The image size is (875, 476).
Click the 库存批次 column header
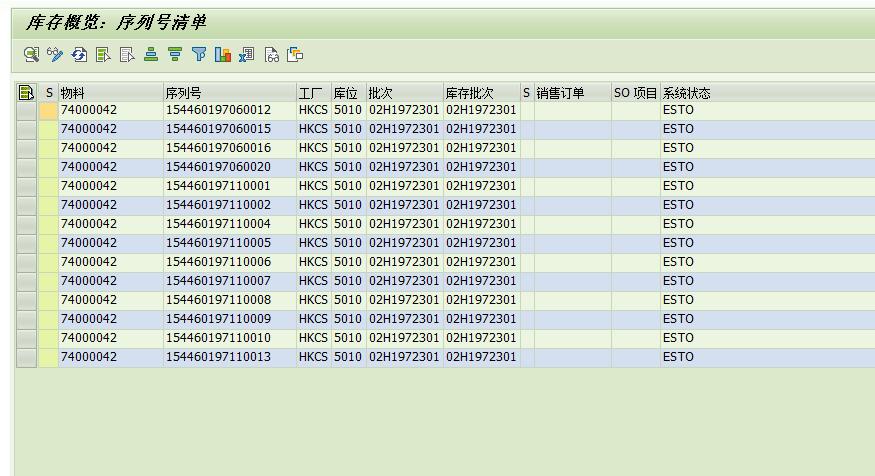[482, 93]
